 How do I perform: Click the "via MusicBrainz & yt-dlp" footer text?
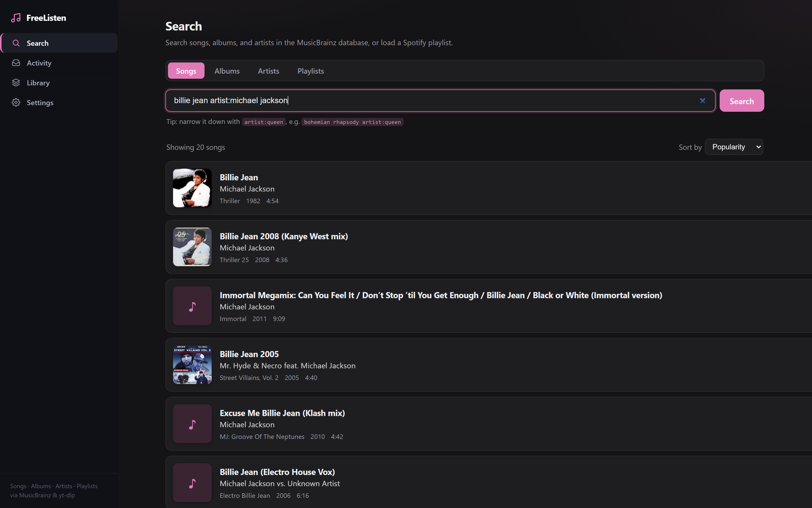(43, 495)
